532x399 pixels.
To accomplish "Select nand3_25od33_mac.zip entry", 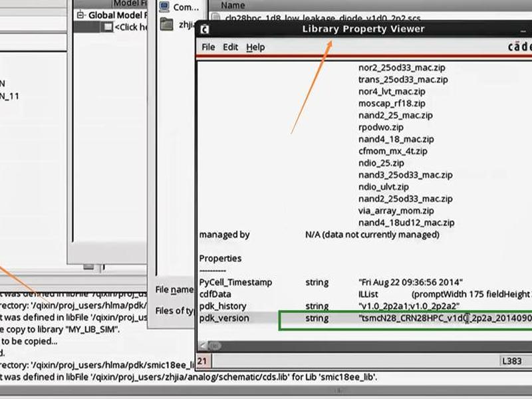I will point(406,175).
